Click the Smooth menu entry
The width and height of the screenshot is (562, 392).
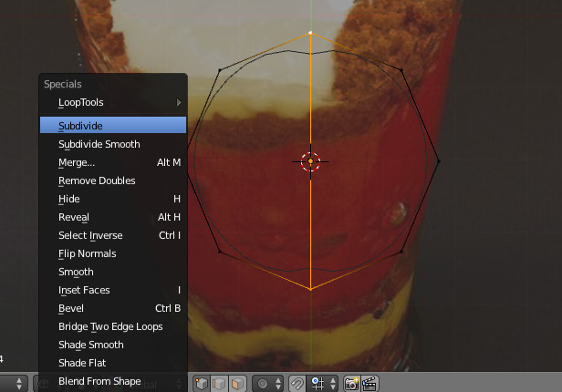point(113,272)
